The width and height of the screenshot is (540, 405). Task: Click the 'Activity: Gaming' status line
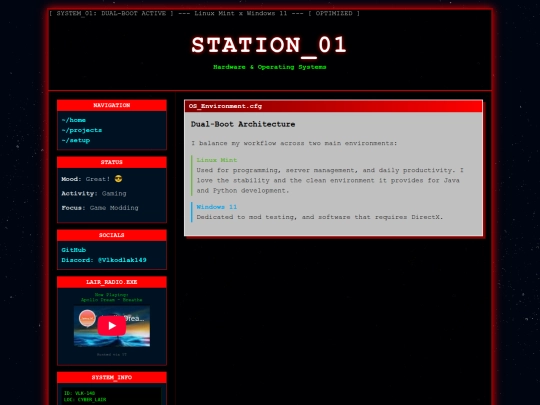(x=94, y=194)
